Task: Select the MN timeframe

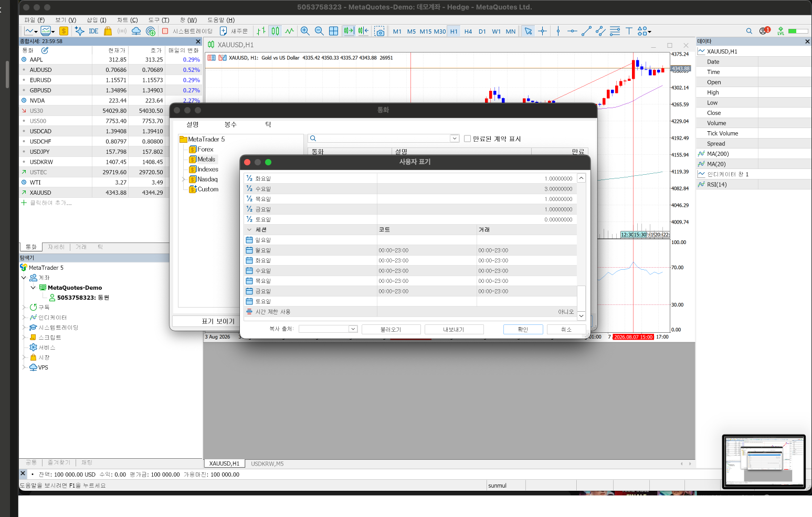Action: (x=511, y=31)
